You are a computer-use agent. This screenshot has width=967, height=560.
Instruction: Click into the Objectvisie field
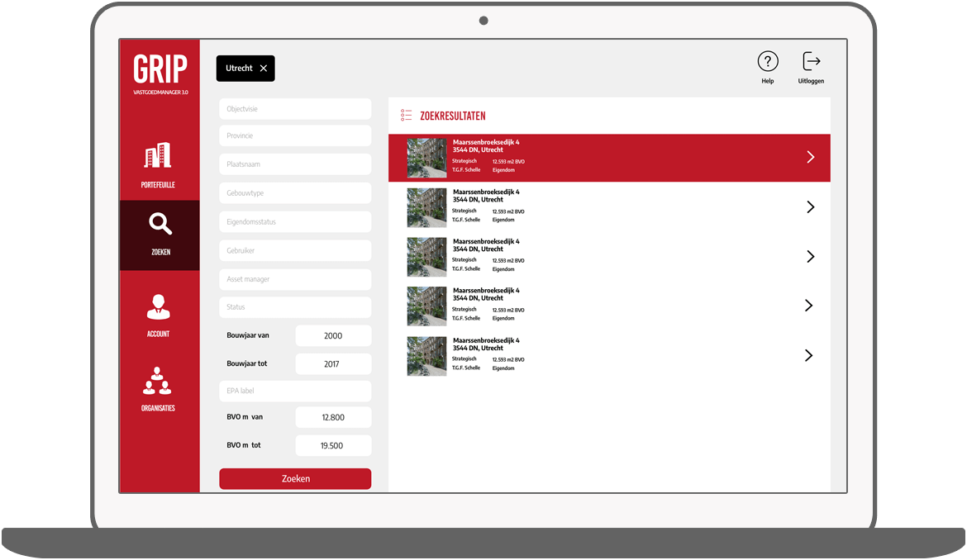pos(295,109)
